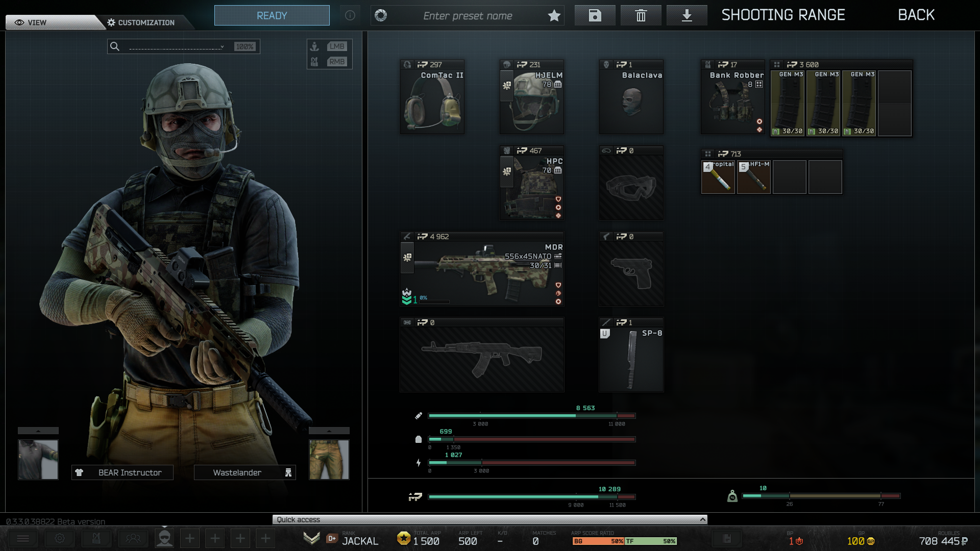
Task: Click the delete preset trash icon
Action: (x=641, y=15)
